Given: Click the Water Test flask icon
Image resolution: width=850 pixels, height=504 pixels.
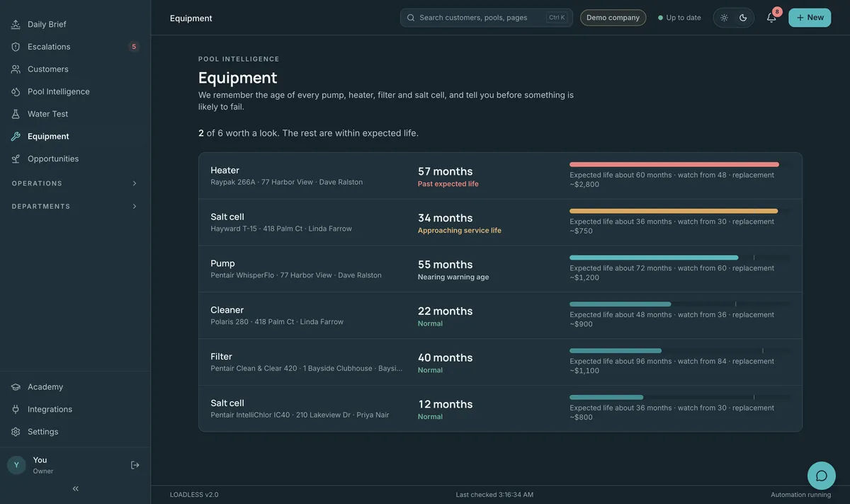Looking at the screenshot, I should (x=16, y=114).
